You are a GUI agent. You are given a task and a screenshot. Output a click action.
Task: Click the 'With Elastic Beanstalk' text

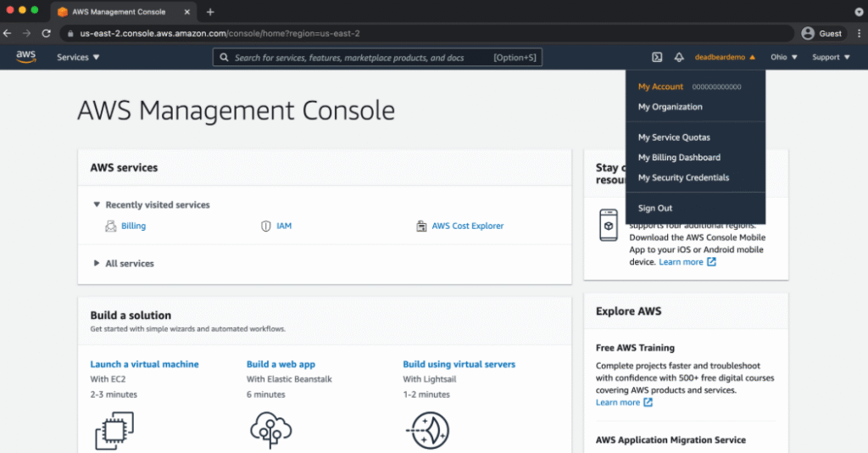(289, 379)
